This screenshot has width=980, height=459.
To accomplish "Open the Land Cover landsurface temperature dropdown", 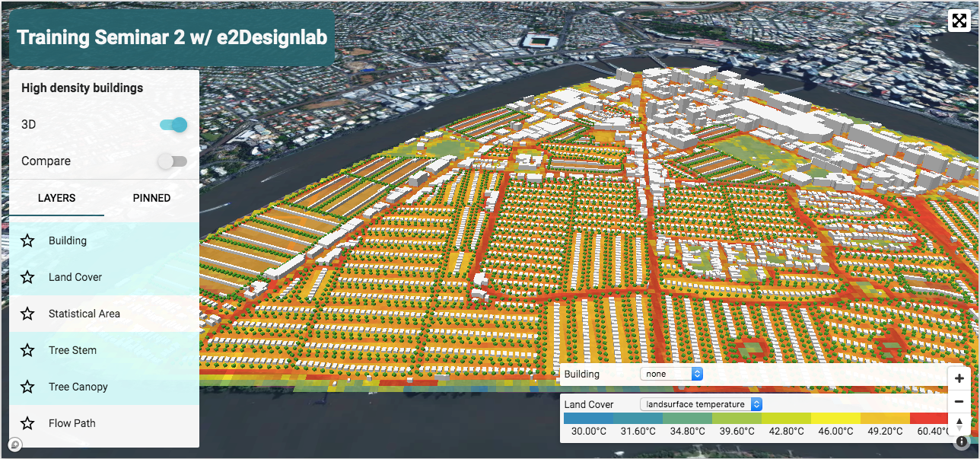I will 701,404.
